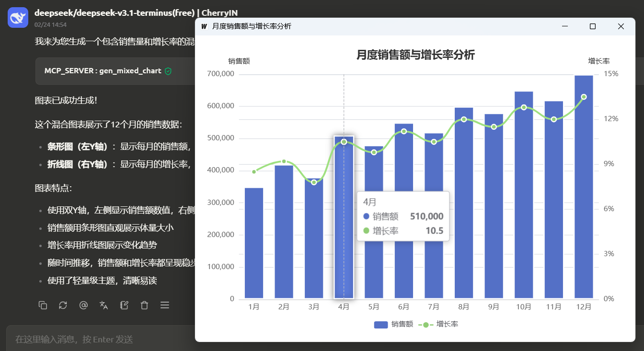Regenerate the assistant response
644x351 pixels.
tap(63, 305)
